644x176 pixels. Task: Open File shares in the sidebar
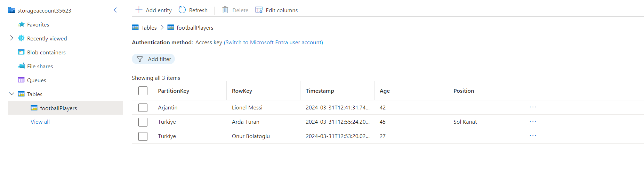[x=40, y=66]
